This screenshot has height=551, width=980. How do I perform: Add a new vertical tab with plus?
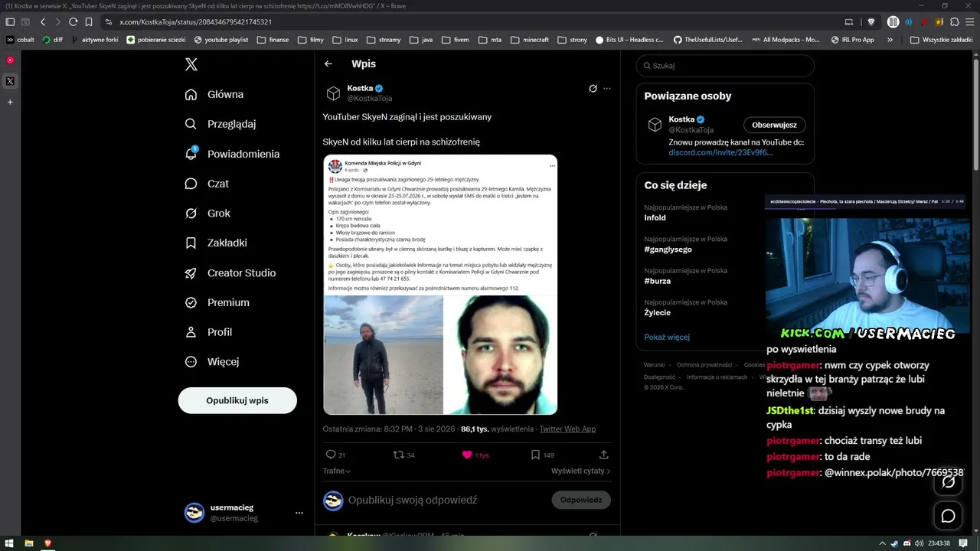10,102
